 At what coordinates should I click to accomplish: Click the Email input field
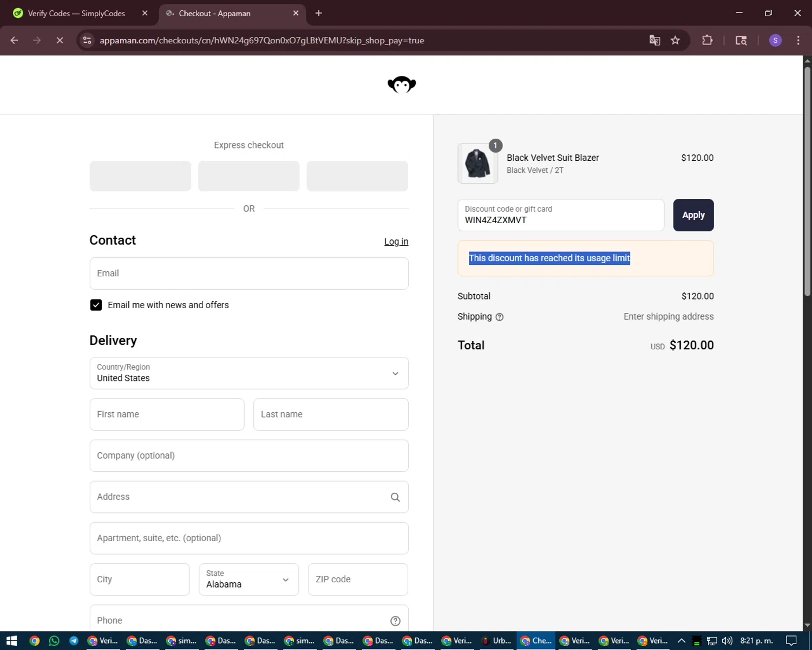coord(249,274)
